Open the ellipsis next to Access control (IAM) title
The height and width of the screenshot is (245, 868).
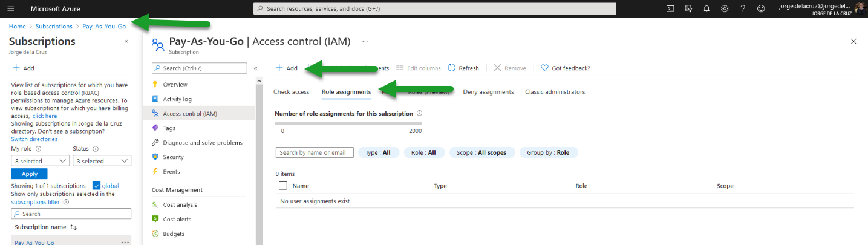coord(365,41)
